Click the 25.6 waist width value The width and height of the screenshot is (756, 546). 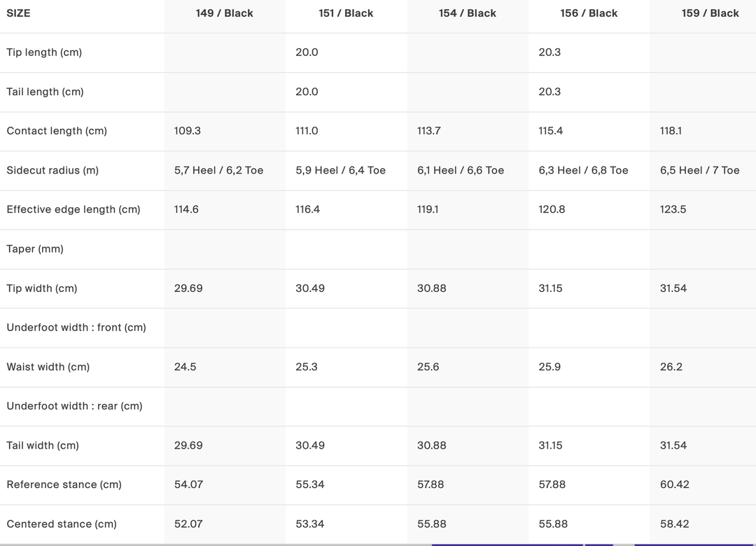(x=428, y=367)
